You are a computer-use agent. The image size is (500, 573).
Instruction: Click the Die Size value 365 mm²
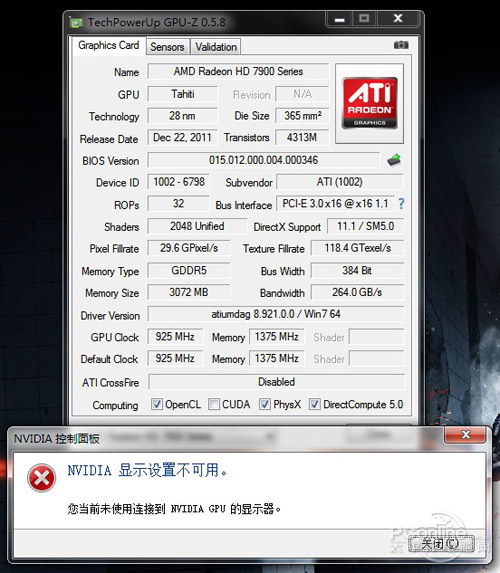pos(302,116)
